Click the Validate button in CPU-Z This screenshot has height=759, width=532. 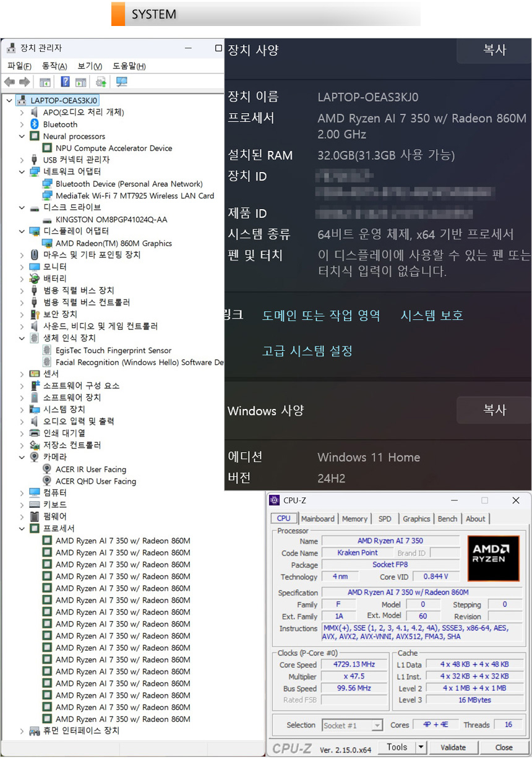point(453,747)
